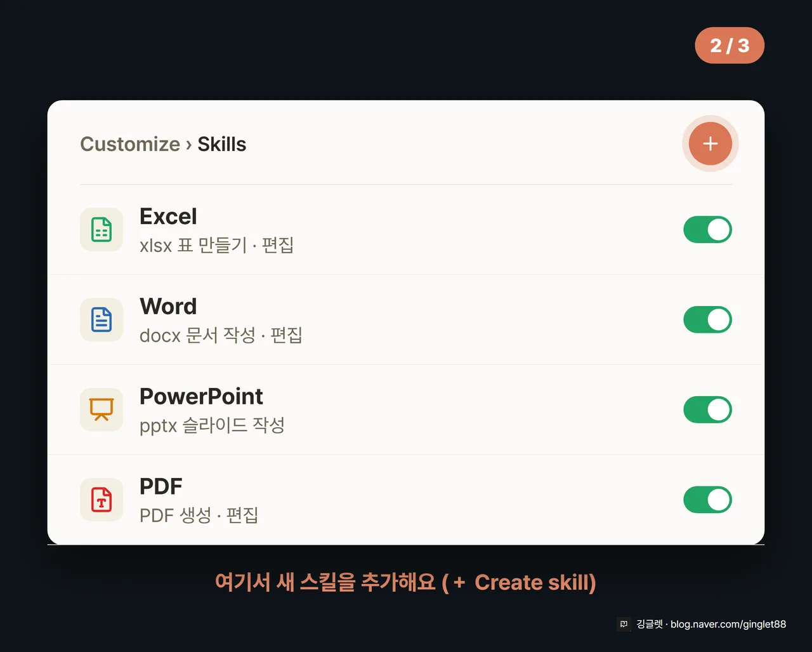Image resolution: width=812 pixels, height=652 pixels.
Task: Click the 2 / 3 page indicator badge
Action: 730,46
